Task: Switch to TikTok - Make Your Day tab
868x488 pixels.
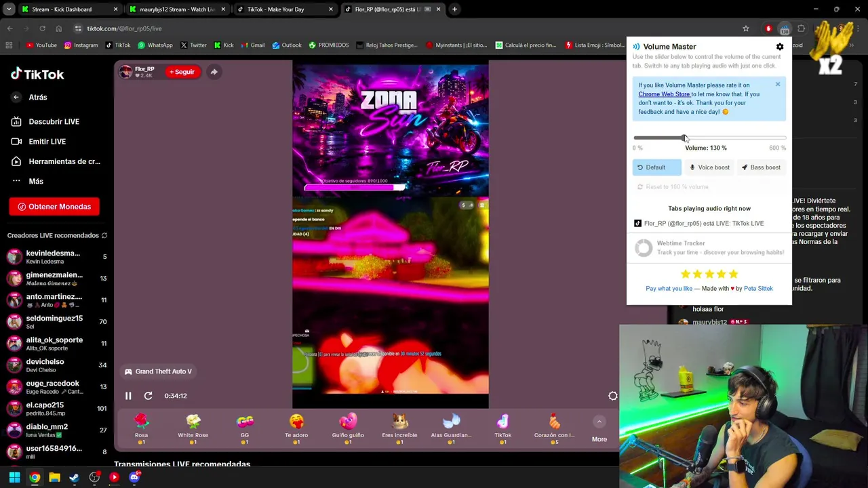Action: click(x=284, y=9)
